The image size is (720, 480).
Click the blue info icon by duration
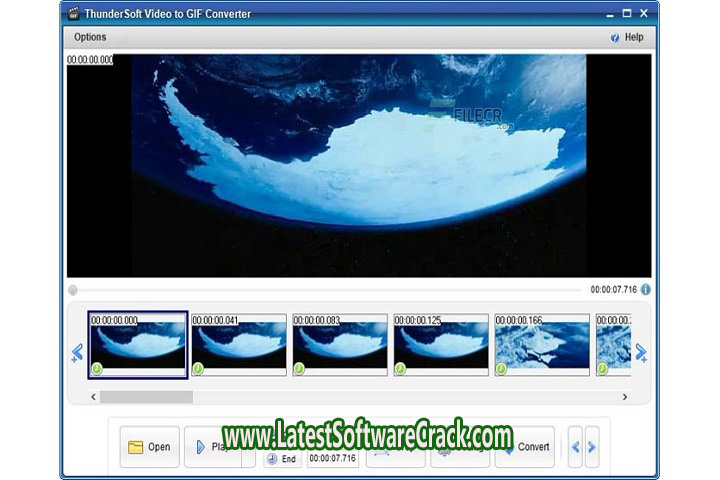click(x=646, y=290)
